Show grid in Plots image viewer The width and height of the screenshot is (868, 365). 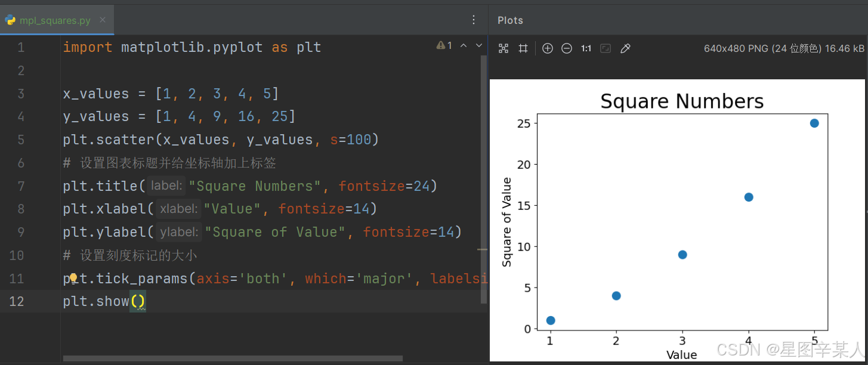pos(523,48)
